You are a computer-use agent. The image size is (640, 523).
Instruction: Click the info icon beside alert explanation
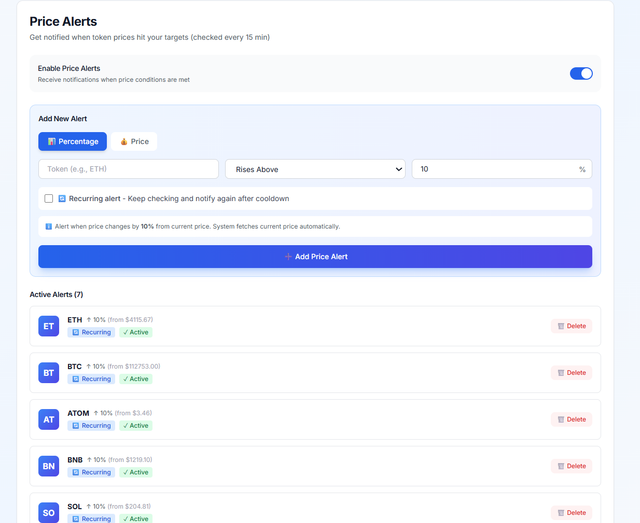[x=49, y=226]
